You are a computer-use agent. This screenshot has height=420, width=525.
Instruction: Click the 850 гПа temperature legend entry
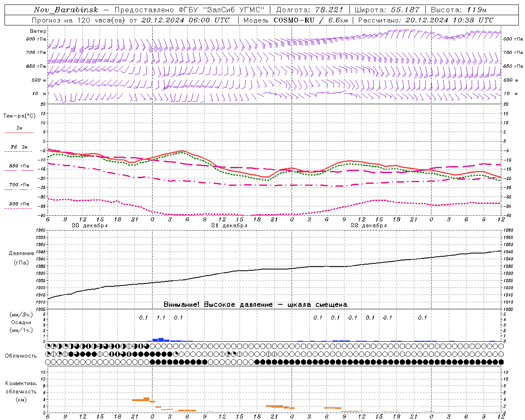point(19,166)
